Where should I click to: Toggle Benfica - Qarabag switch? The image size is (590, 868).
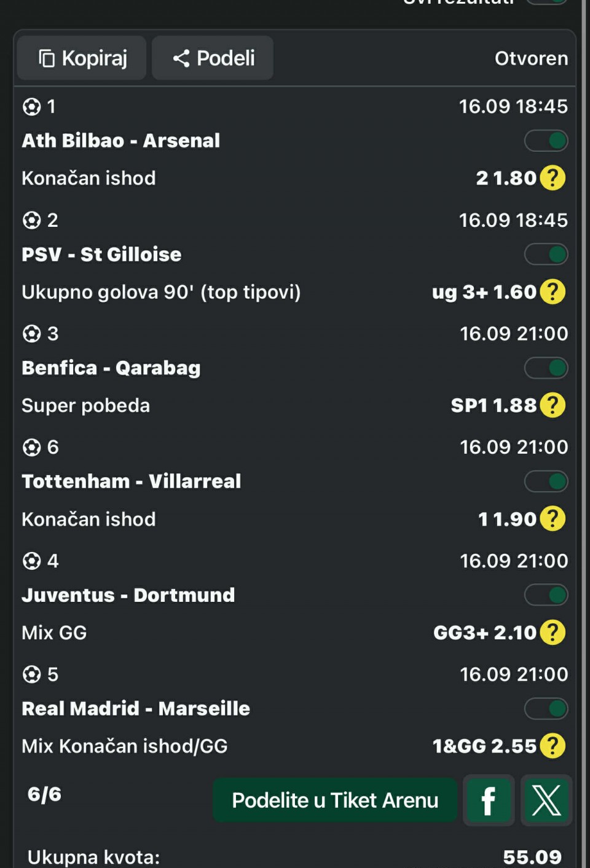[x=546, y=368]
